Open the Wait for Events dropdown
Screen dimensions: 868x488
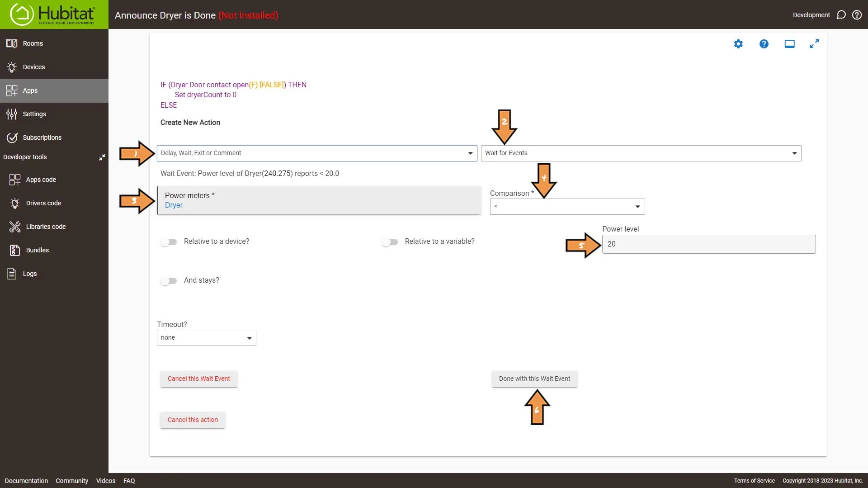(x=641, y=153)
